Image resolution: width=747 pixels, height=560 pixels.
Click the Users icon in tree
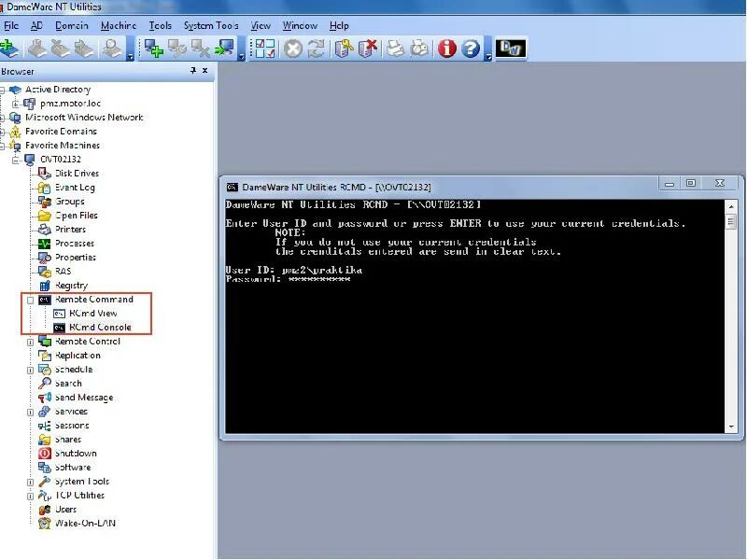44,509
